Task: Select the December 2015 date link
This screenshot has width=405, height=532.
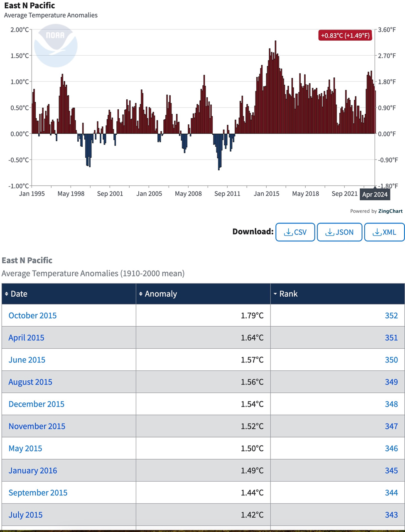Action: (37, 404)
